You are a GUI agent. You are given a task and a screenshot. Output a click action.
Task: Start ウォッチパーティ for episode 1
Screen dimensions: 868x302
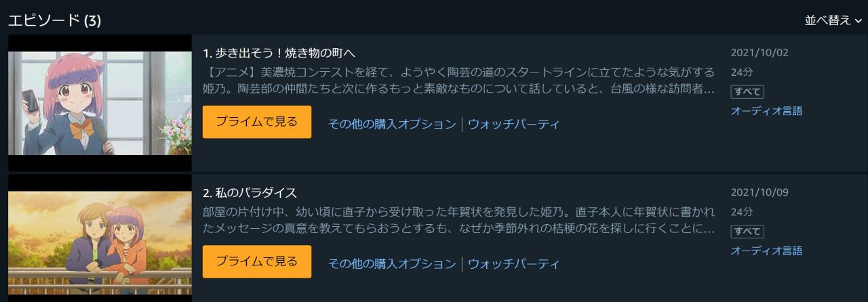[514, 124]
